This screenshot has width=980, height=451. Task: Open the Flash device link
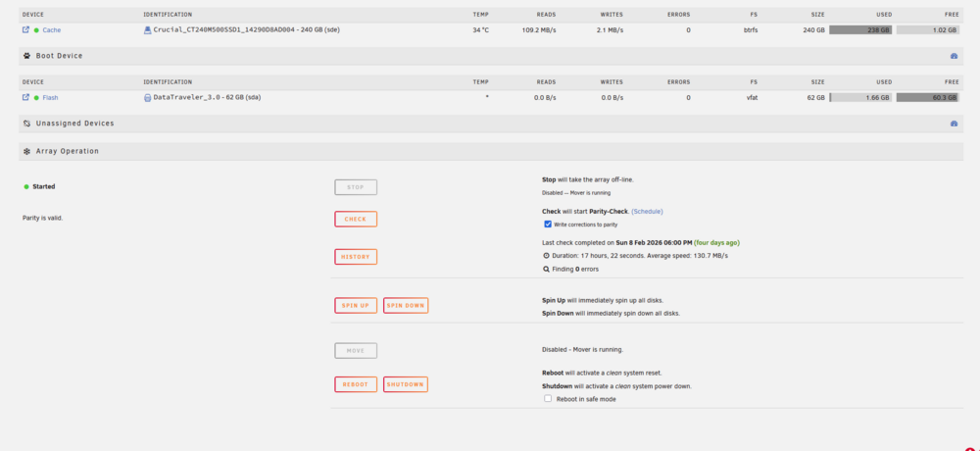51,98
